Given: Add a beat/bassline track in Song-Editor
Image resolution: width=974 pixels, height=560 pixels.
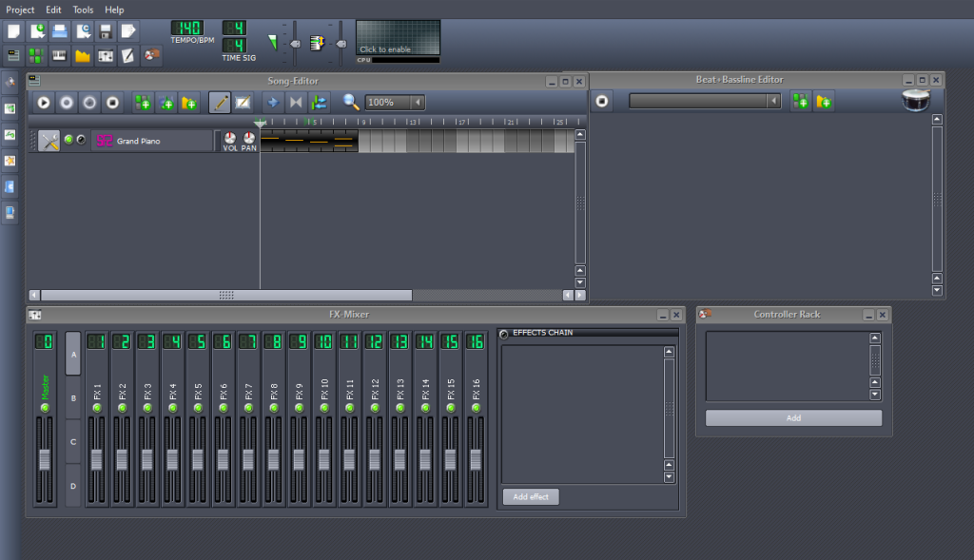Looking at the screenshot, I should tap(143, 102).
